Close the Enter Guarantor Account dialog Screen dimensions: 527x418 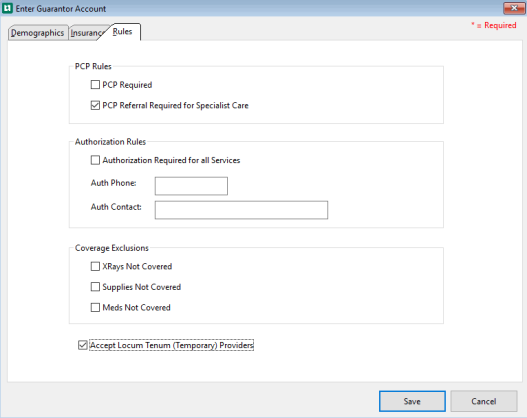click(x=514, y=8)
